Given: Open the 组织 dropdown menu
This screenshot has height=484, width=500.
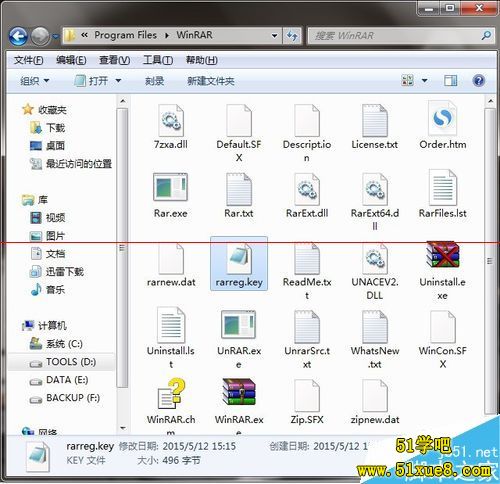Looking at the screenshot, I should [35, 81].
